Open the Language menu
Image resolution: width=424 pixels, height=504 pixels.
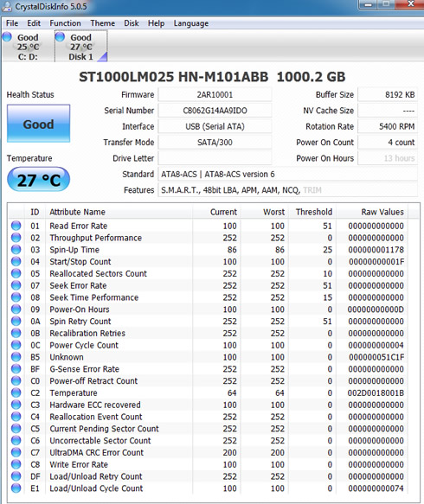191,23
